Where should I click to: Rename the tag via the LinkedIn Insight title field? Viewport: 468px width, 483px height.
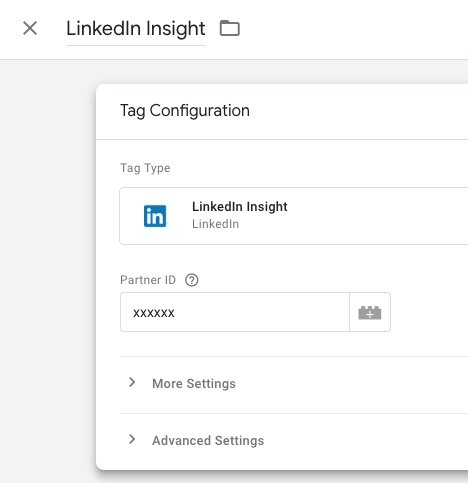pos(136,29)
